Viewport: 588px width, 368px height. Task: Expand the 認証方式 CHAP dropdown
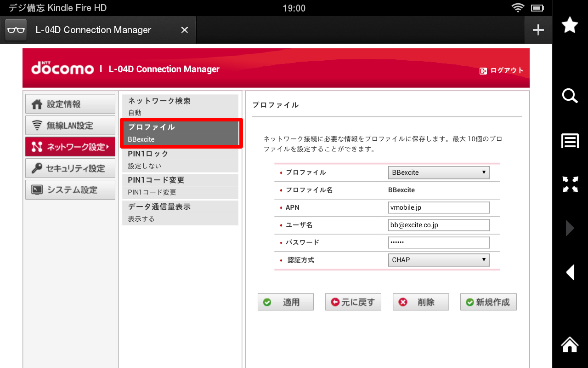[439, 260]
